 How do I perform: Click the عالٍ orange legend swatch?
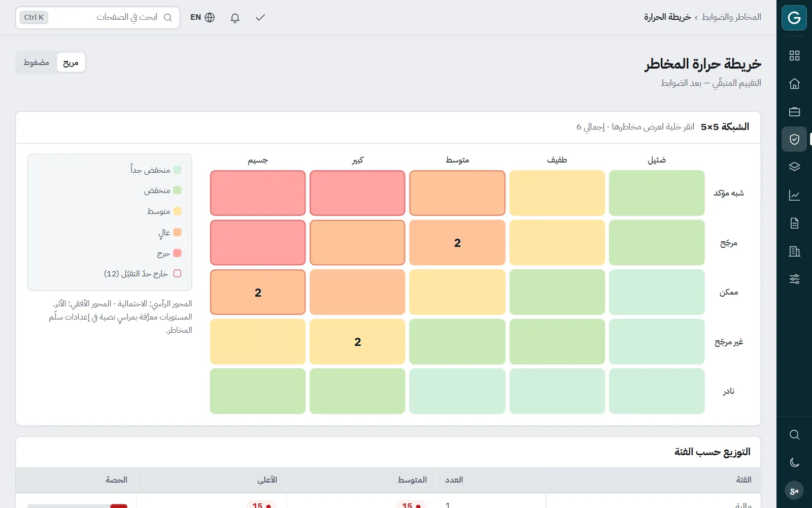(x=177, y=232)
